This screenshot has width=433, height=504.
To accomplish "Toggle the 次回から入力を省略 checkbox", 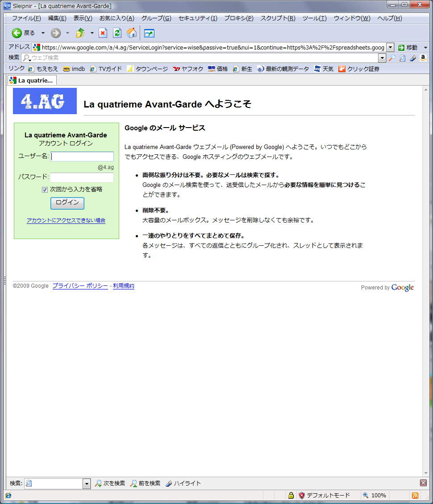I will pyautogui.click(x=45, y=190).
